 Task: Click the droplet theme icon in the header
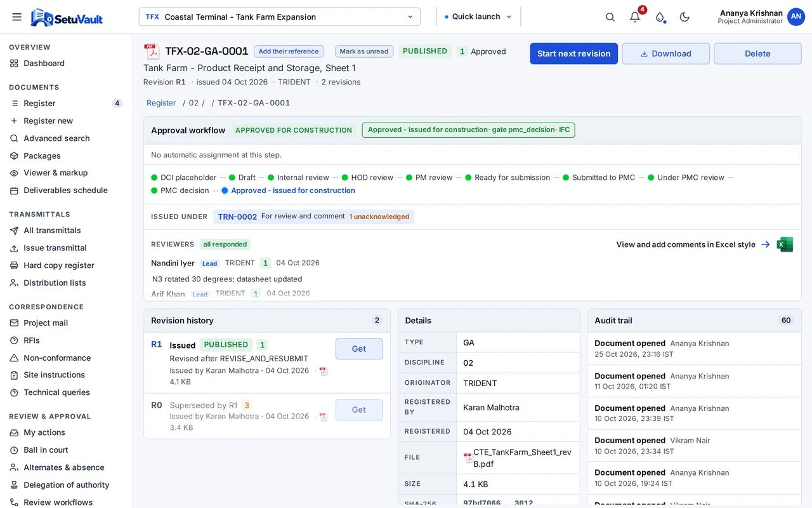coord(660,17)
